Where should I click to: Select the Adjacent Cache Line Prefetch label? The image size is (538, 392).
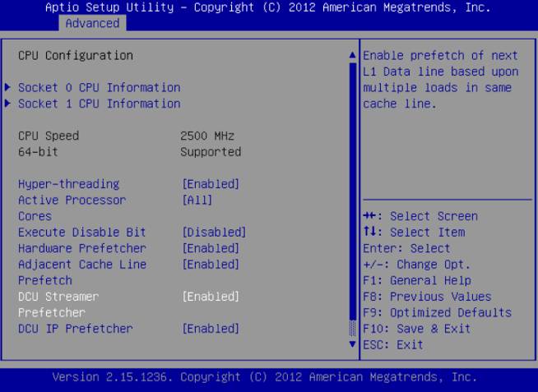(x=82, y=272)
